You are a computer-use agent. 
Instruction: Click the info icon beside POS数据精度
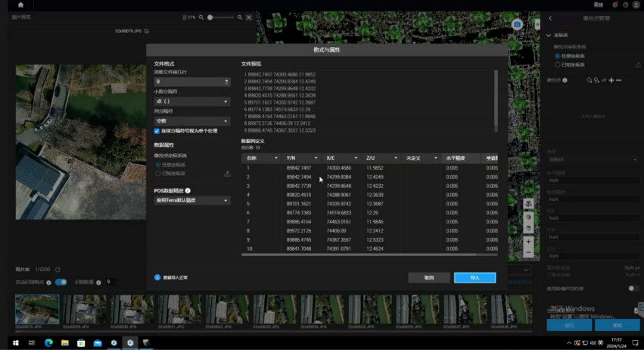point(188,191)
